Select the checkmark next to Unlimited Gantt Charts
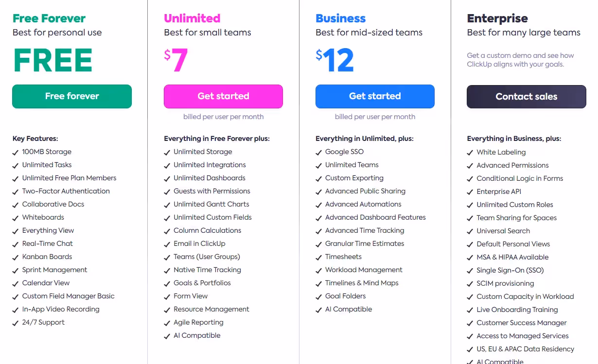 coord(167,204)
